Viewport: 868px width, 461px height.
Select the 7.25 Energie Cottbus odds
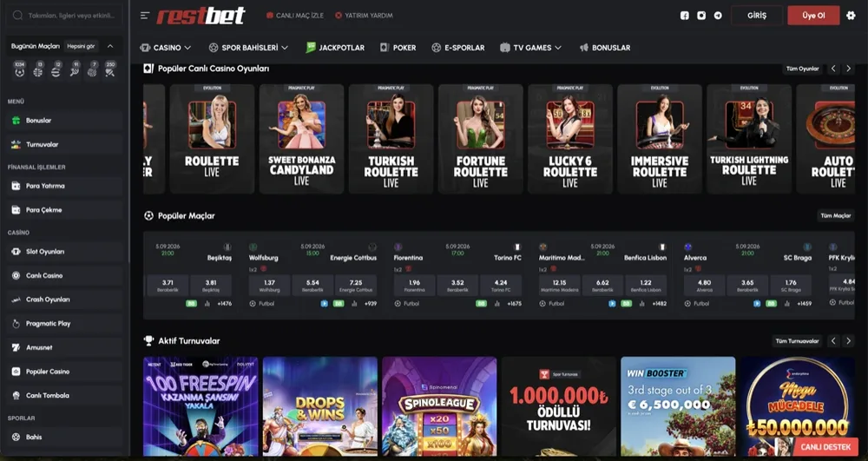click(x=356, y=286)
